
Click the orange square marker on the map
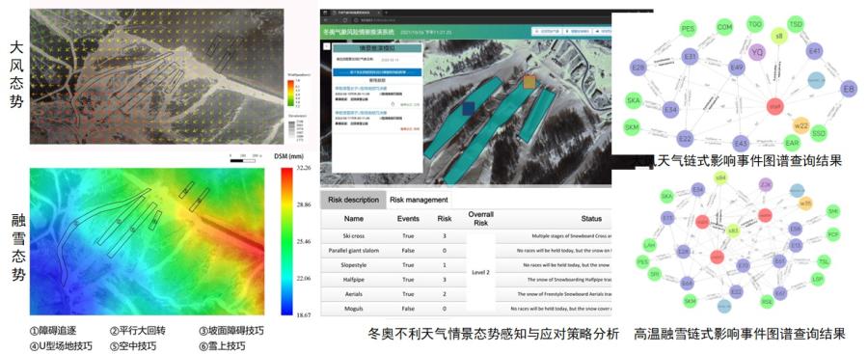pyautogui.click(x=529, y=82)
